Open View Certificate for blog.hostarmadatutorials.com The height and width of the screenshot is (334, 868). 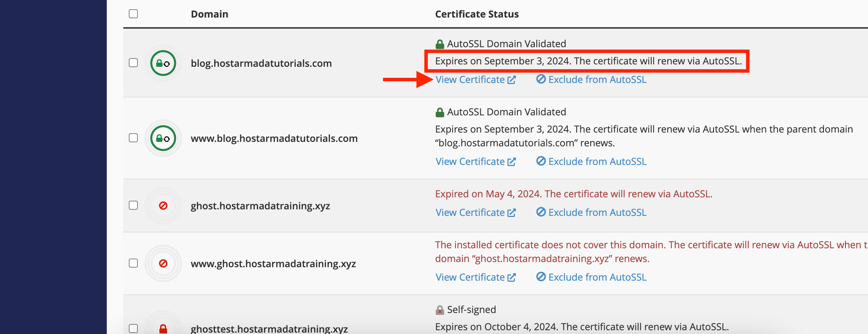pyautogui.click(x=475, y=80)
